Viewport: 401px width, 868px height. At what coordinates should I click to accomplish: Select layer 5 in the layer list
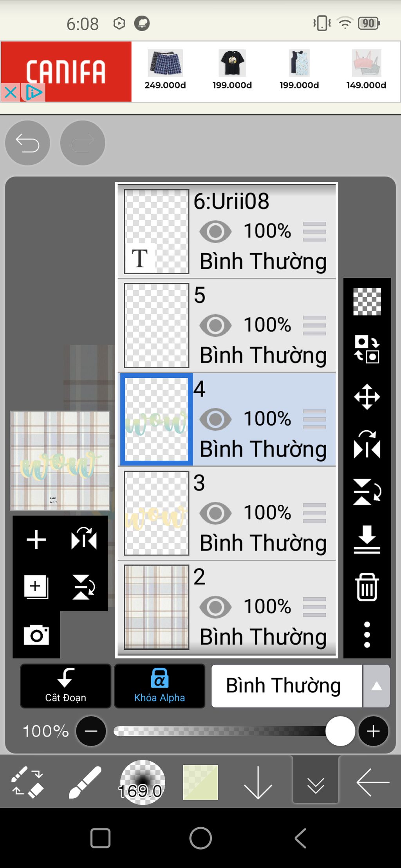(227, 325)
